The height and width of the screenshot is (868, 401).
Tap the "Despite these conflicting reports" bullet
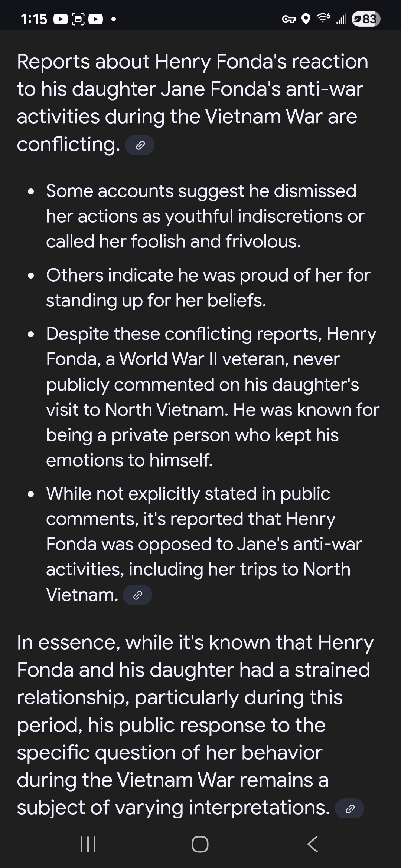click(212, 397)
